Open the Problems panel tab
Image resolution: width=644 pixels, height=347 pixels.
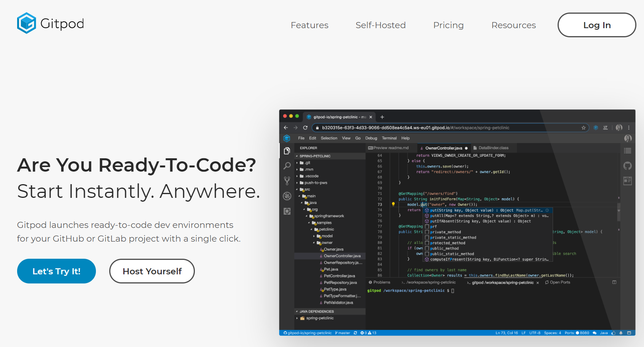(x=379, y=282)
